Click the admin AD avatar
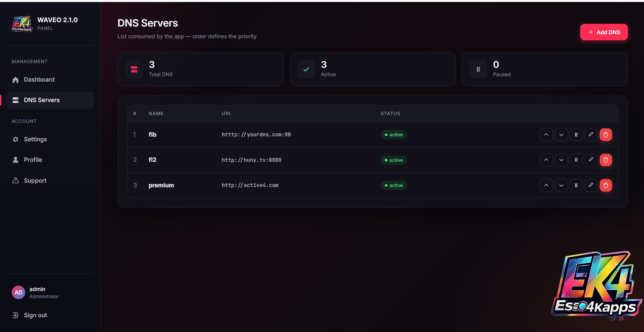Viewport: 644px width, 332px height. tap(18, 292)
